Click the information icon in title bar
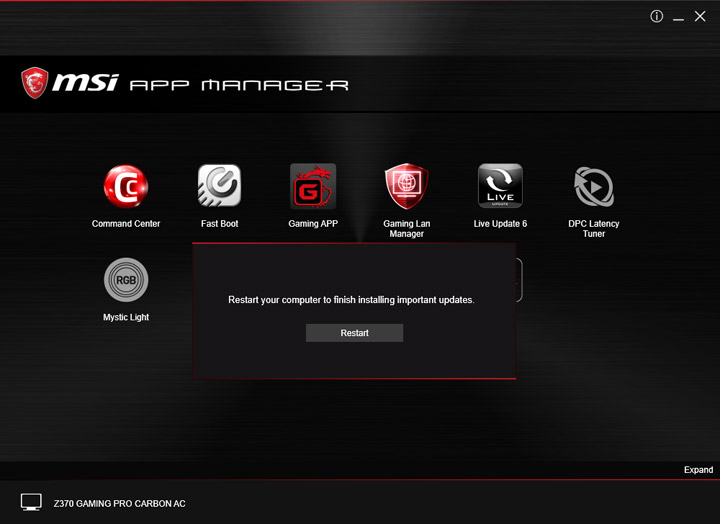 coord(657,17)
